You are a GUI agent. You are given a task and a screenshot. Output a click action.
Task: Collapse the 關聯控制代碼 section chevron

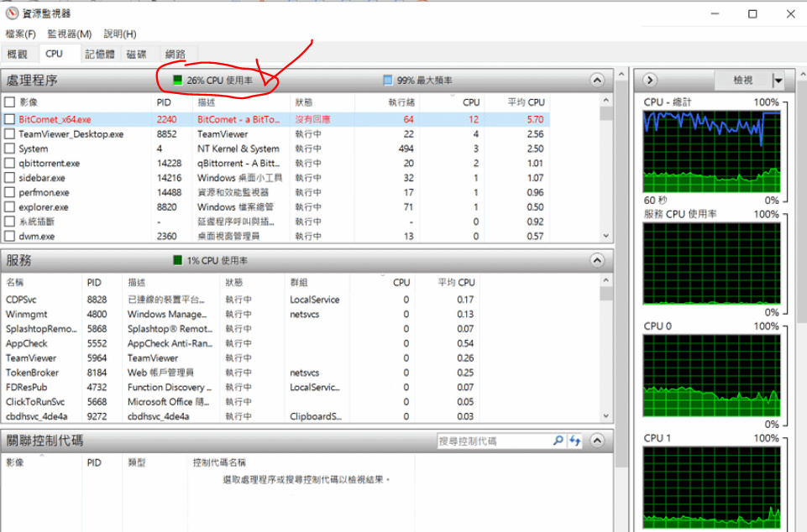[597, 441]
